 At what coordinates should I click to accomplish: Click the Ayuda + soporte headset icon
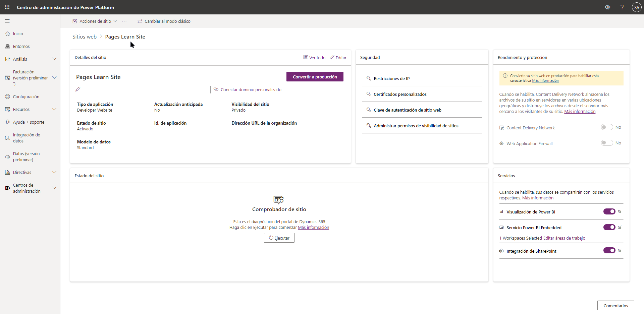click(7, 122)
